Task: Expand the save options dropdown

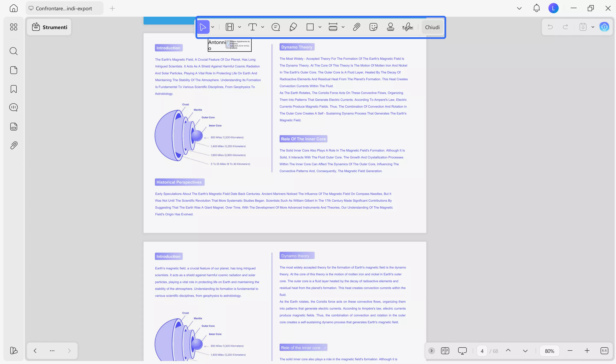Action: click(593, 27)
